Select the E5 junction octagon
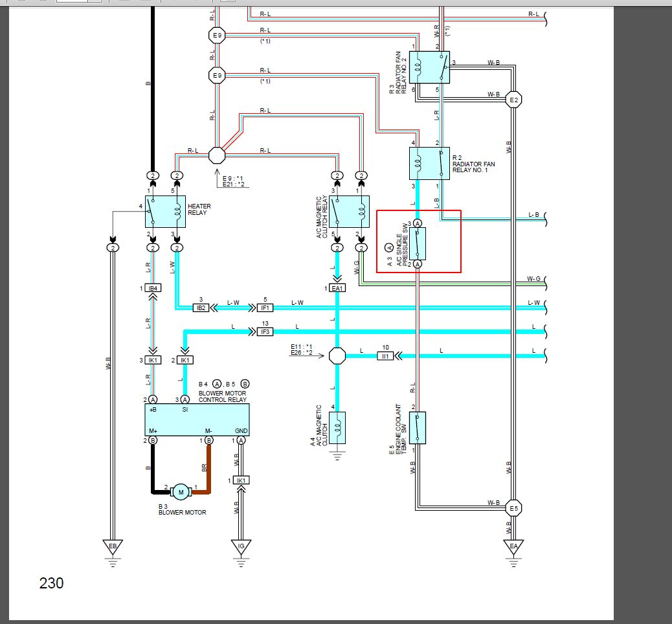Viewport: 672px width, 624px height. (x=514, y=508)
